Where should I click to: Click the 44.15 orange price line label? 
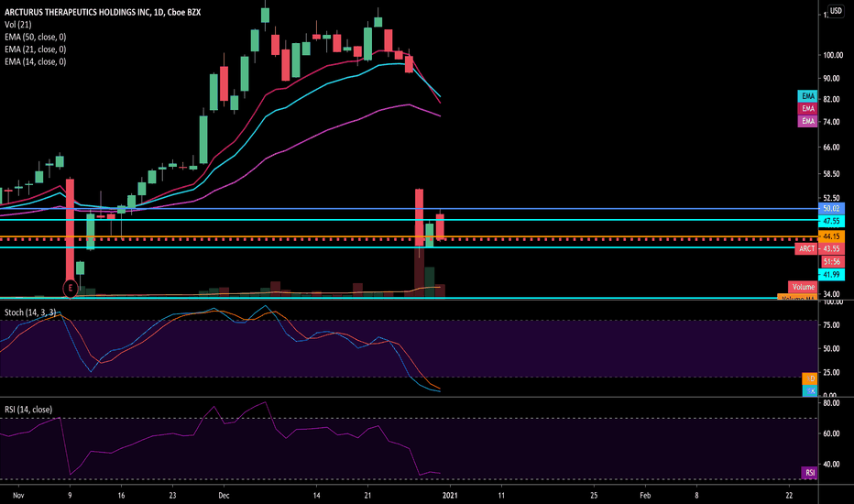pos(831,236)
